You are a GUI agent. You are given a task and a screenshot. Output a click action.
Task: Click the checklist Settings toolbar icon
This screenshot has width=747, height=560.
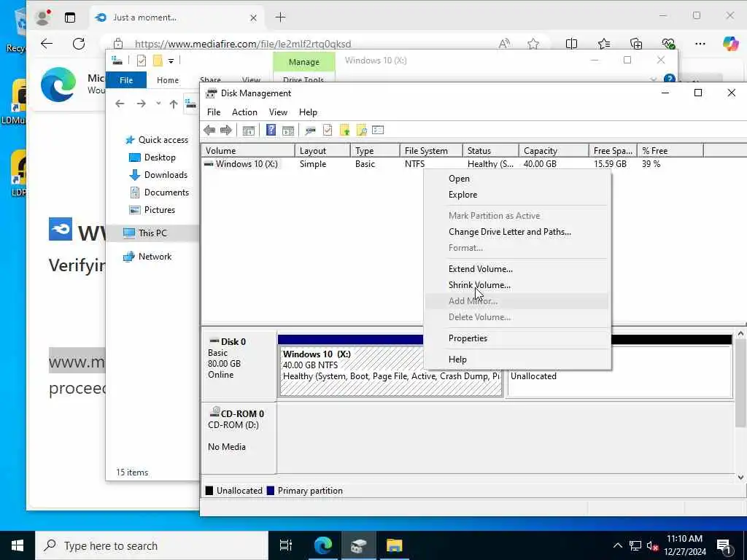[378, 130]
